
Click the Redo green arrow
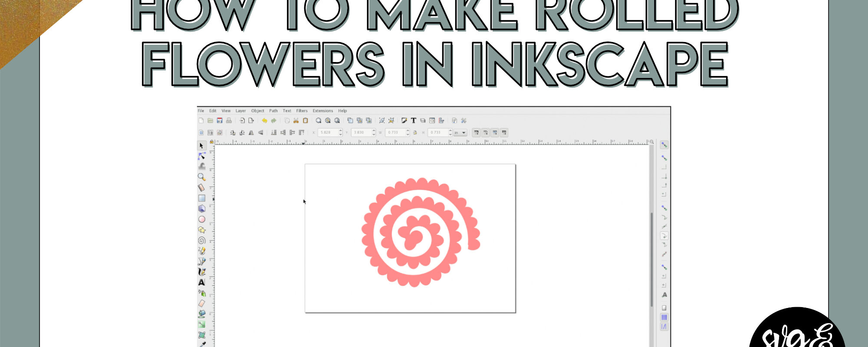point(273,121)
